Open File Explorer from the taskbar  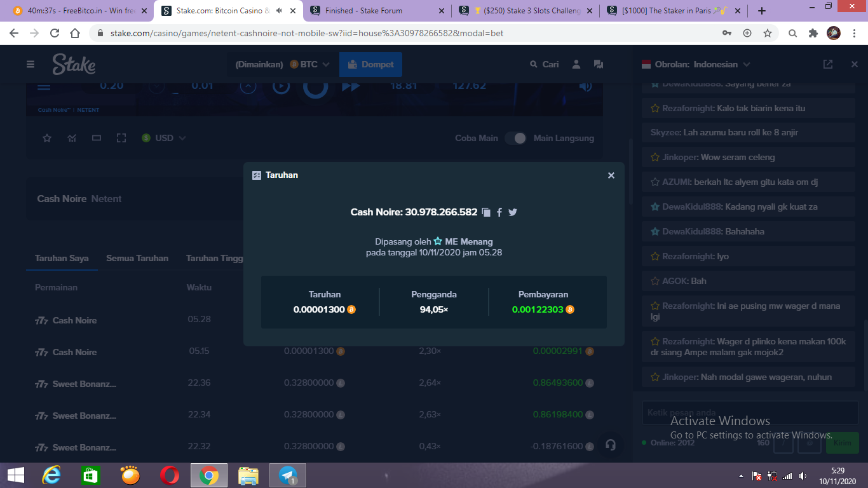pos(248,475)
